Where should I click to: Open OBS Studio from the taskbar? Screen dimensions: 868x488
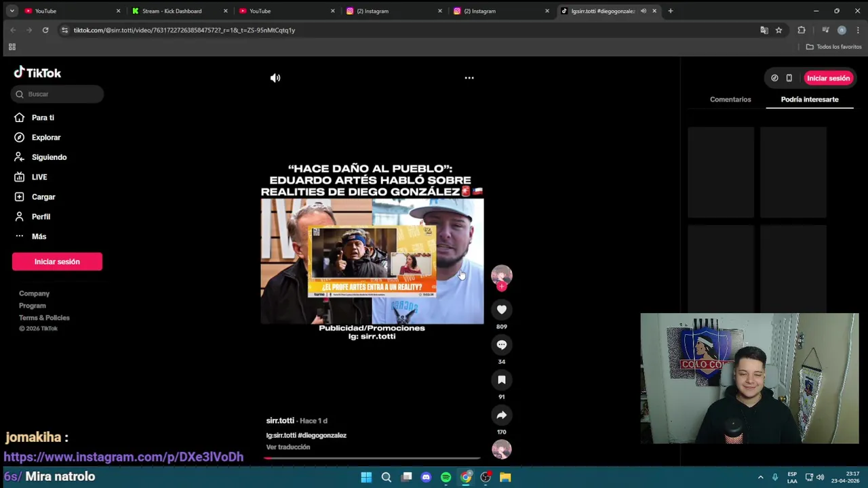(x=486, y=477)
